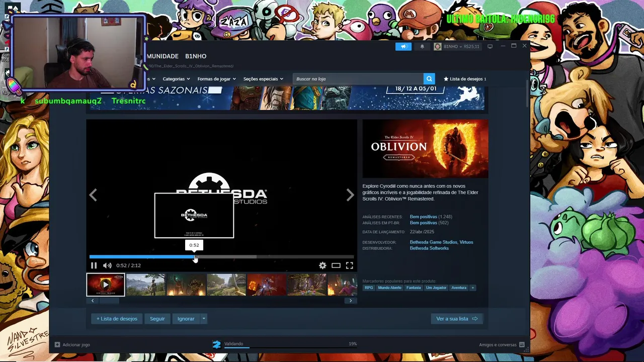
Task: Click the Oblivion Remastered header image
Action: coord(425,149)
